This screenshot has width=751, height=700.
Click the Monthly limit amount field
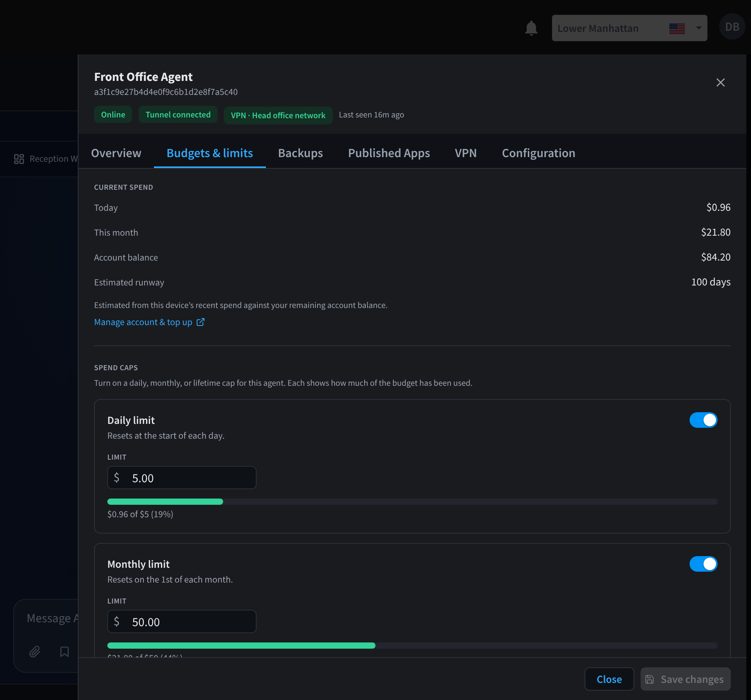tap(182, 621)
